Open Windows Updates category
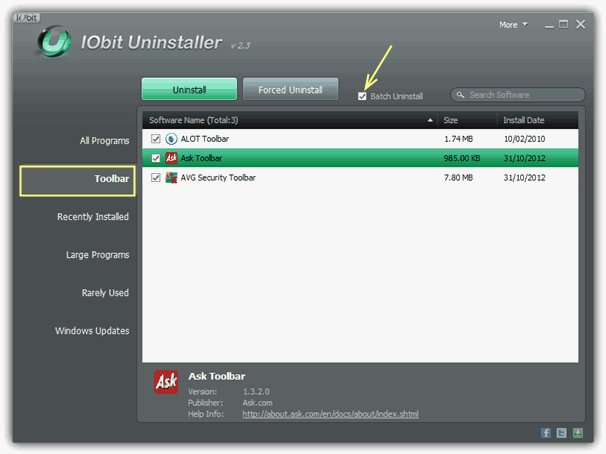This screenshot has width=606, height=454. [92, 331]
